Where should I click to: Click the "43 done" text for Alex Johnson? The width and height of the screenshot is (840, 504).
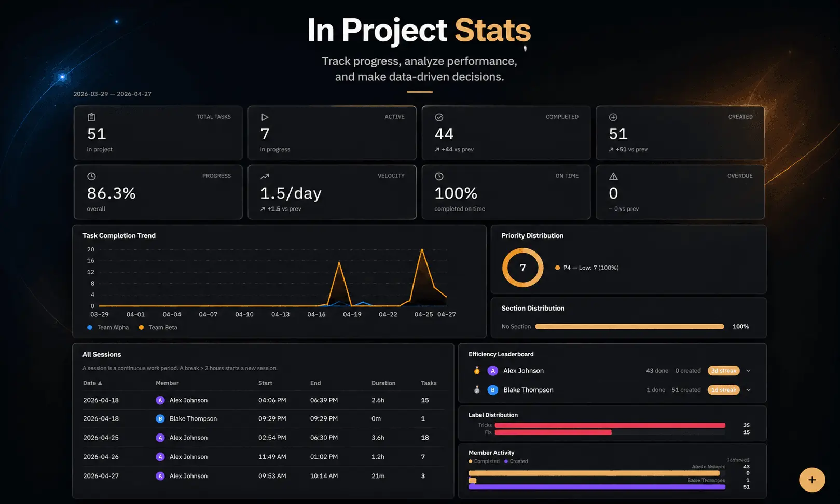pos(657,371)
